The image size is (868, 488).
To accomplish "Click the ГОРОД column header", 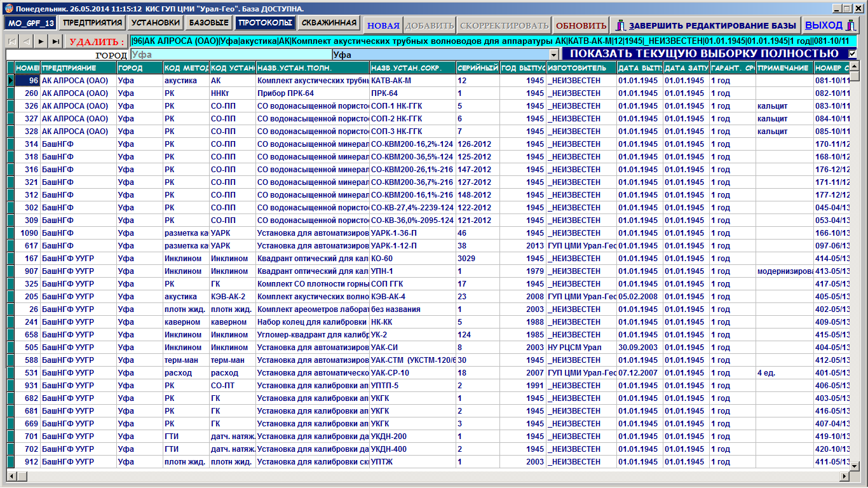I will point(140,68).
